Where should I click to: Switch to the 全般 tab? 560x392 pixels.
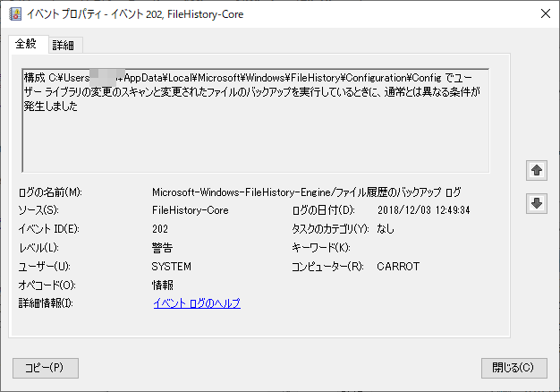[x=26, y=45]
